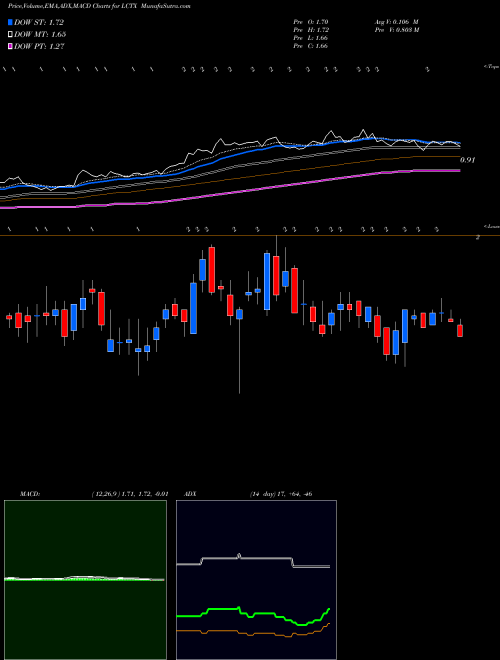Click the Avg V: 0.106 M value
Image resolution: width=500 pixels, height=660 pixels.
point(396,21)
